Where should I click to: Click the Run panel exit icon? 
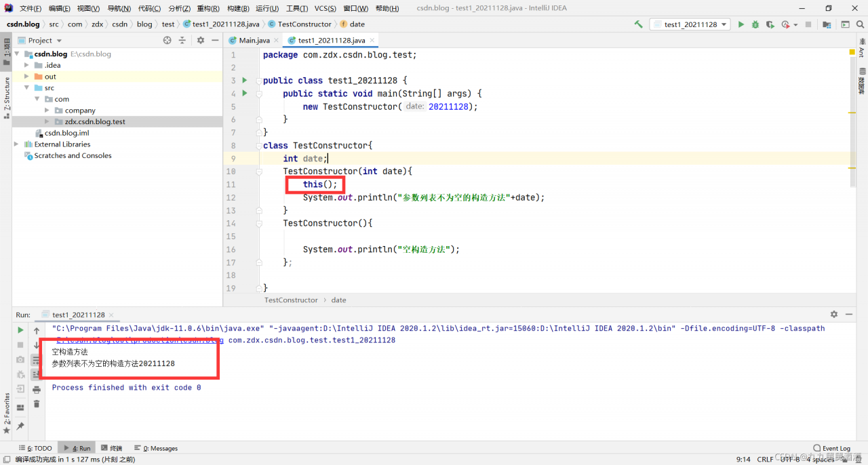[x=20, y=389]
